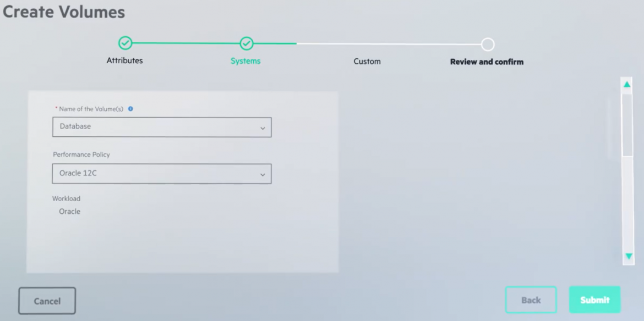Screen dimensions: 644x321
Task: Click the scrollbar down arrow
Action: coord(628,256)
